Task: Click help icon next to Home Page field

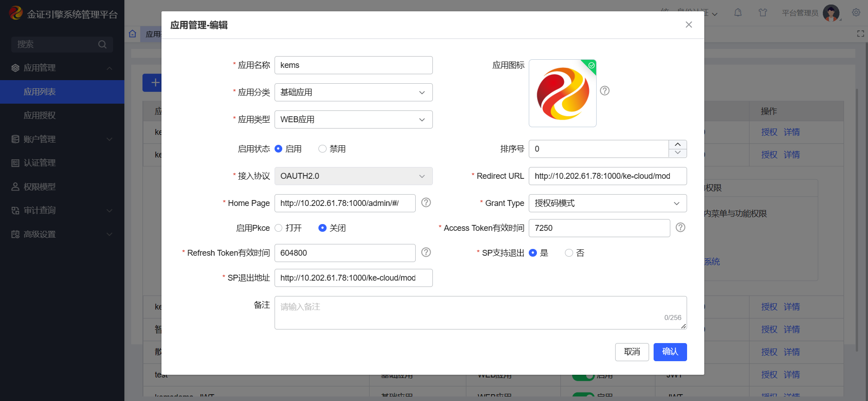Action: [x=426, y=202]
